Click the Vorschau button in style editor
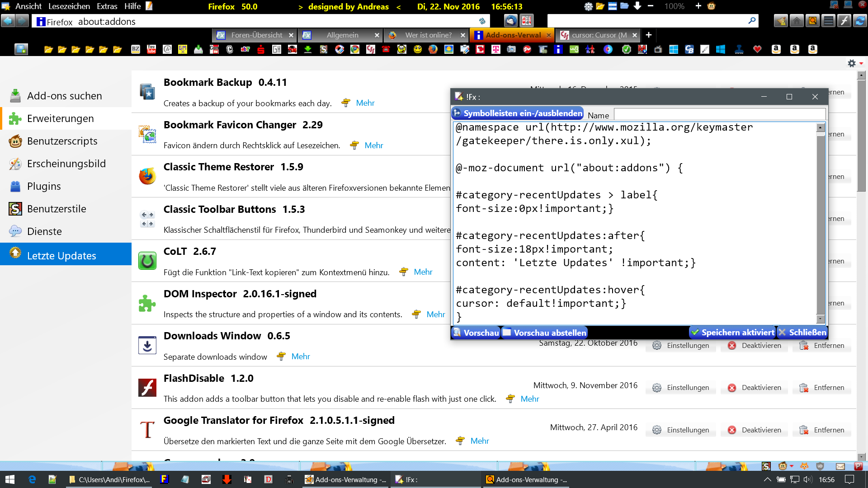The height and width of the screenshot is (488, 868). (x=476, y=333)
